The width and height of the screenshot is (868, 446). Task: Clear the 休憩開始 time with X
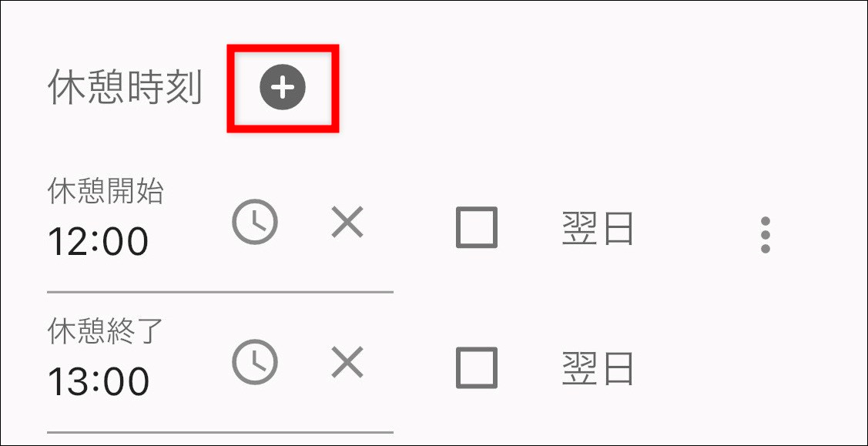(x=347, y=222)
